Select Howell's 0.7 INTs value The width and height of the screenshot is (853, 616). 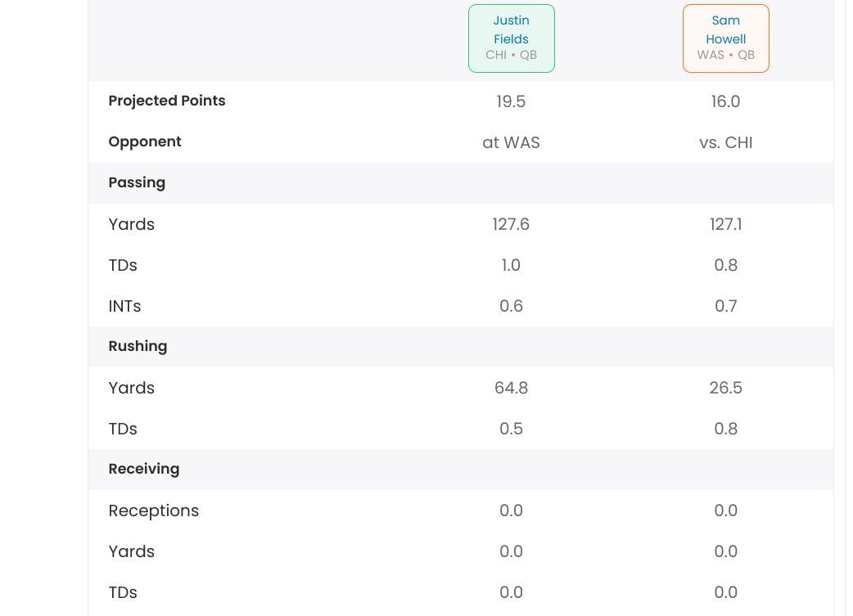tap(726, 306)
